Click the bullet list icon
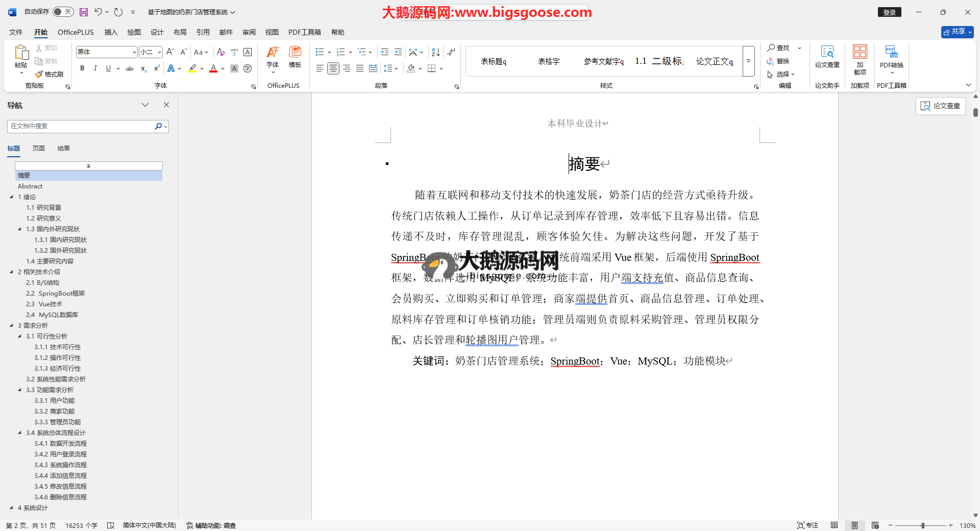 (320, 52)
